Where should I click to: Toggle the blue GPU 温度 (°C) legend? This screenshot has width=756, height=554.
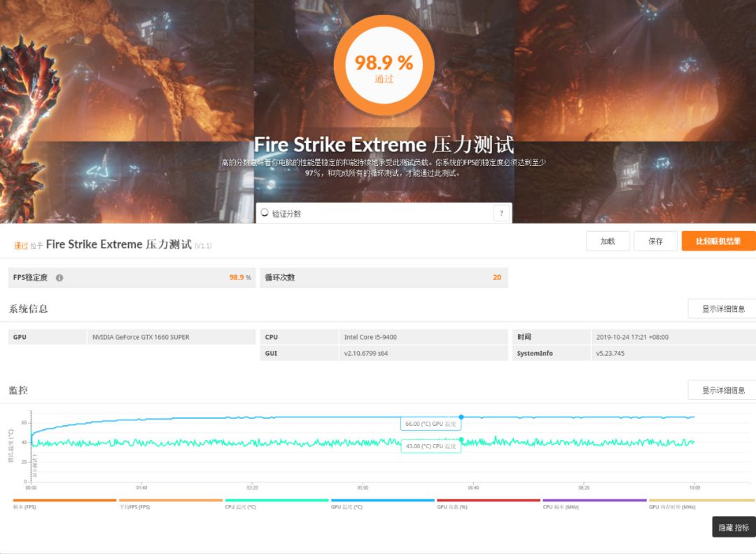(x=383, y=504)
